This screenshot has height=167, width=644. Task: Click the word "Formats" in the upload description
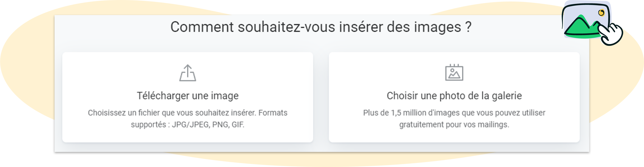(273, 113)
